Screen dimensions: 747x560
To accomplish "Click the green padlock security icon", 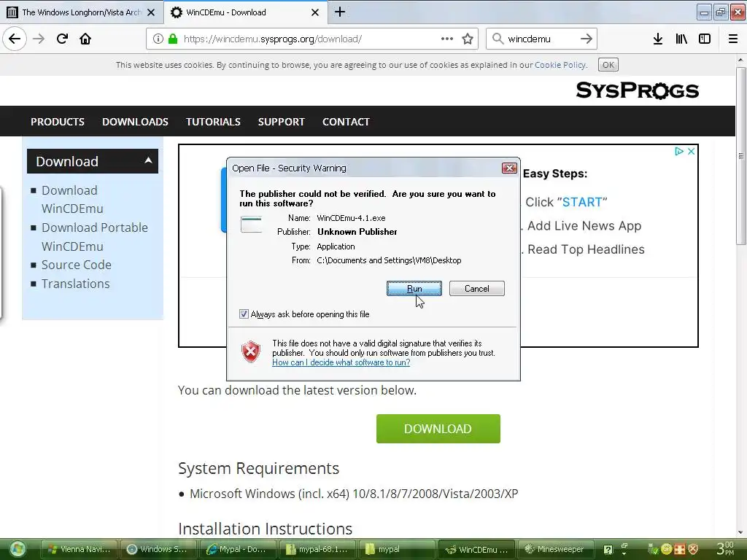I will click(173, 39).
